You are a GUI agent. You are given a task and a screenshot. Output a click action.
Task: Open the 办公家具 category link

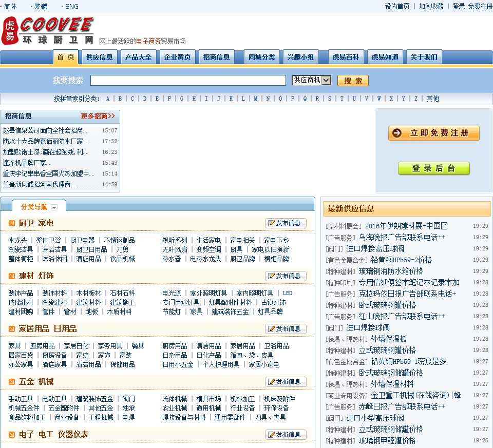point(21,364)
